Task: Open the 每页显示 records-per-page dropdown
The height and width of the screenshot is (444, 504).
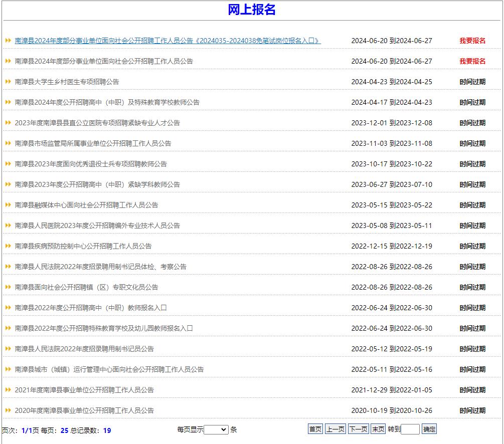Action: coord(216,430)
